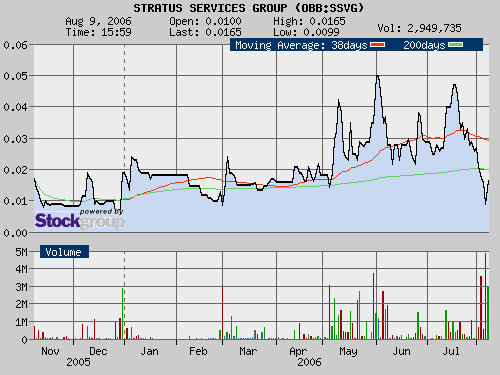
Task: Click the May month label
Action: coord(348,351)
